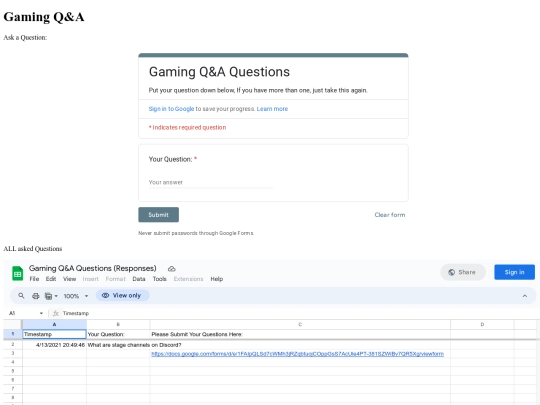Image resolution: width=540 pixels, height=405 pixels.
Task: Select the 'Your Question:' header cell
Action: click(x=118, y=334)
